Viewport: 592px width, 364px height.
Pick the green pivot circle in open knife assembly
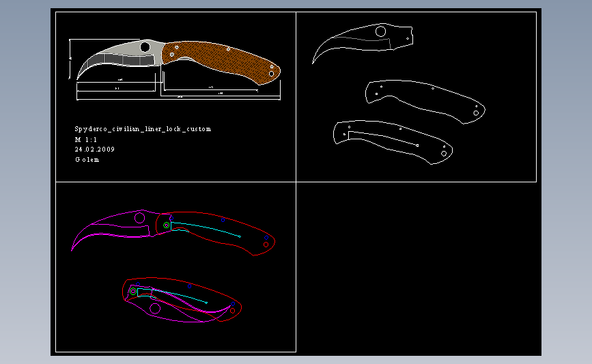[x=166, y=225]
